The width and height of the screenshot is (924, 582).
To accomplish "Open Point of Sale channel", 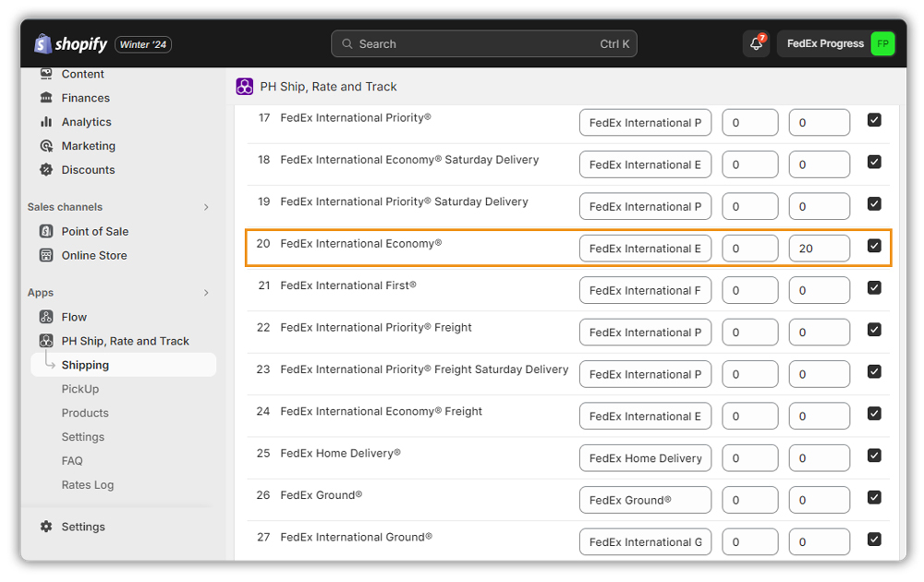I will click(95, 232).
